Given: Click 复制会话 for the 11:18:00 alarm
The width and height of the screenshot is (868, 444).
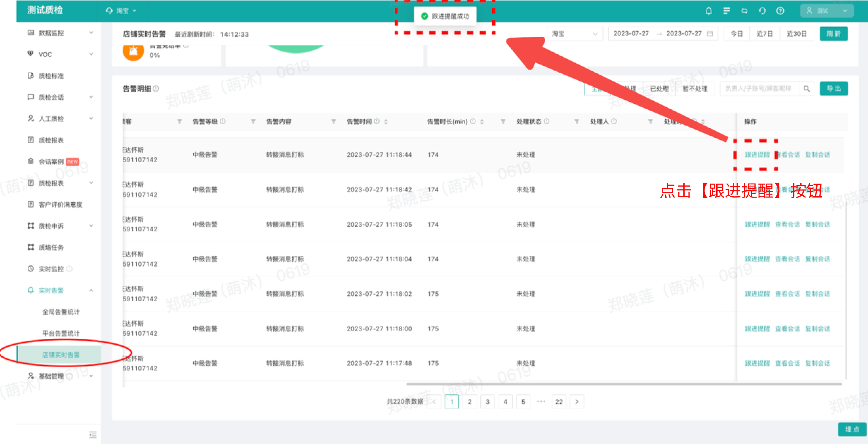Looking at the screenshot, I should (x=817, y=329).
